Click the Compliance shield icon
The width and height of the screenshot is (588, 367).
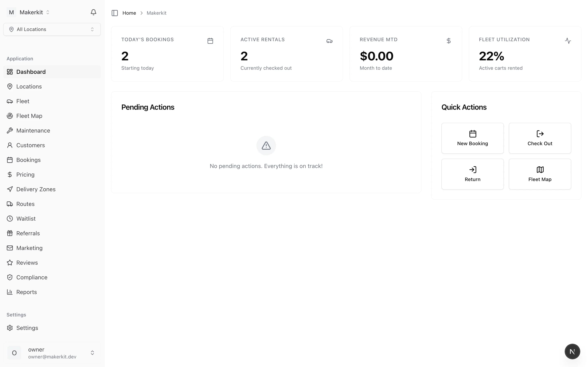[x=10, y=277]
